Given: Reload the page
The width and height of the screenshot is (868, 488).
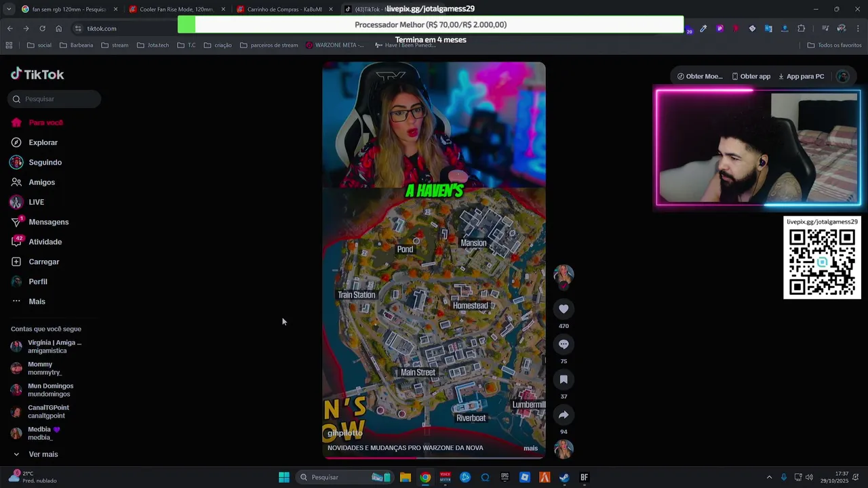Looking at the screenshot, I should point(42,28).
